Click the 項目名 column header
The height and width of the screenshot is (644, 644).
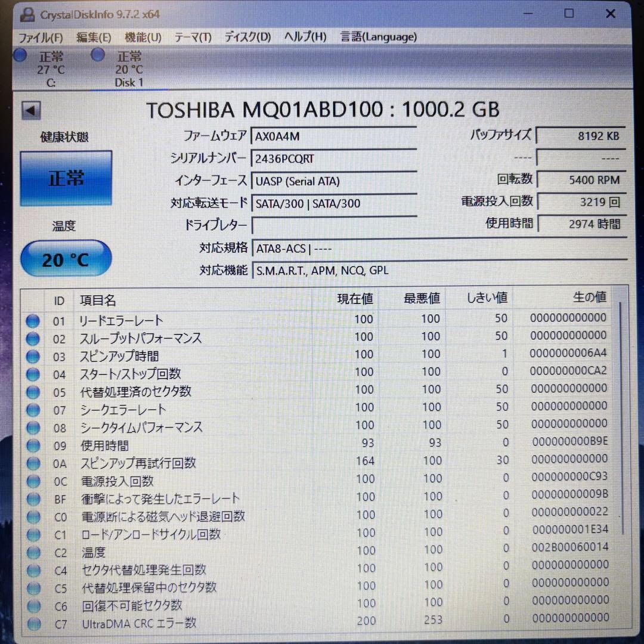(192, 300)
